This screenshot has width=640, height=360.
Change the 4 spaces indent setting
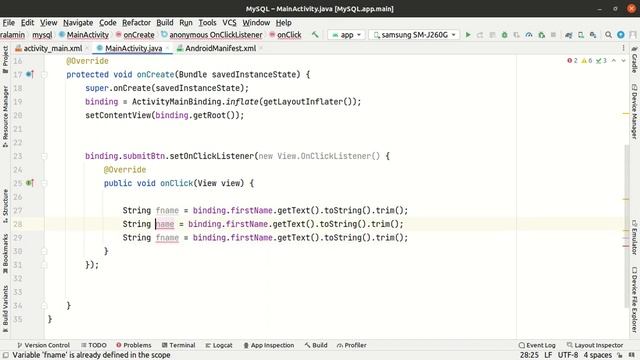tap(598, 355)
